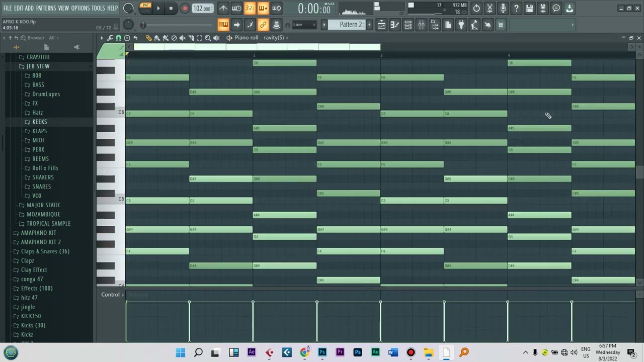Screen dimensions: 644x362
Task: Adjust the main volume knob
Action: point(128,8)
